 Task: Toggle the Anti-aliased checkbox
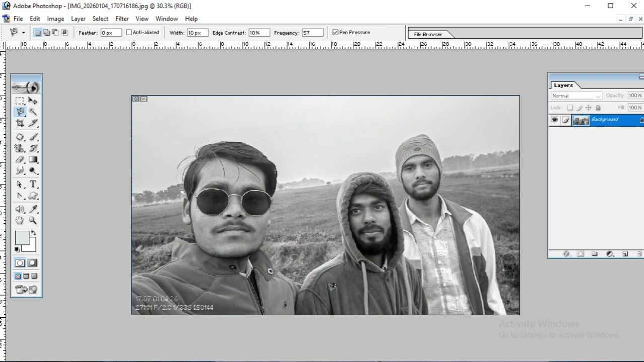pyautogui.click(x=129, y=32)
